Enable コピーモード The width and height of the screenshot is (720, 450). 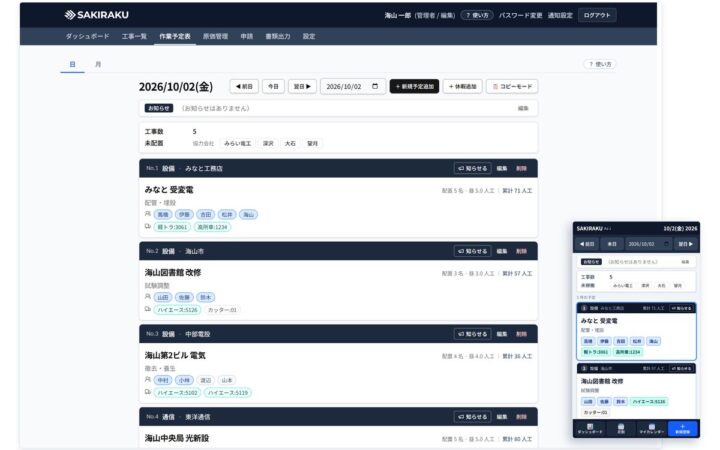point(512,86)
